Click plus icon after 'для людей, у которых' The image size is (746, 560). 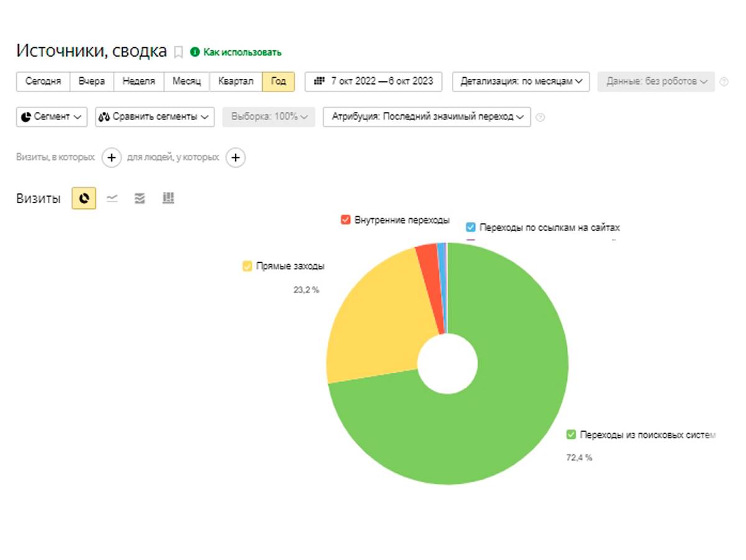pos(235,158)
